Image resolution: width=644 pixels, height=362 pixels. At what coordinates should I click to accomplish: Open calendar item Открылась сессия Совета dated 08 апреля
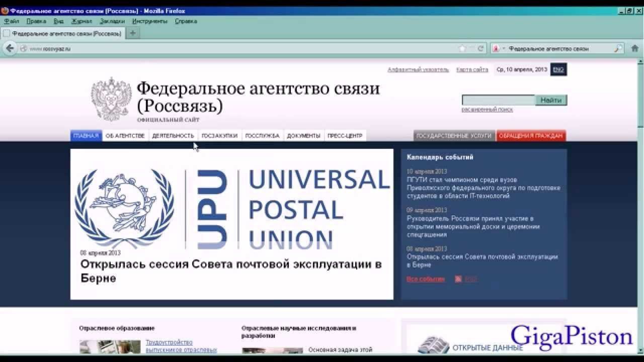coord(482,260)
